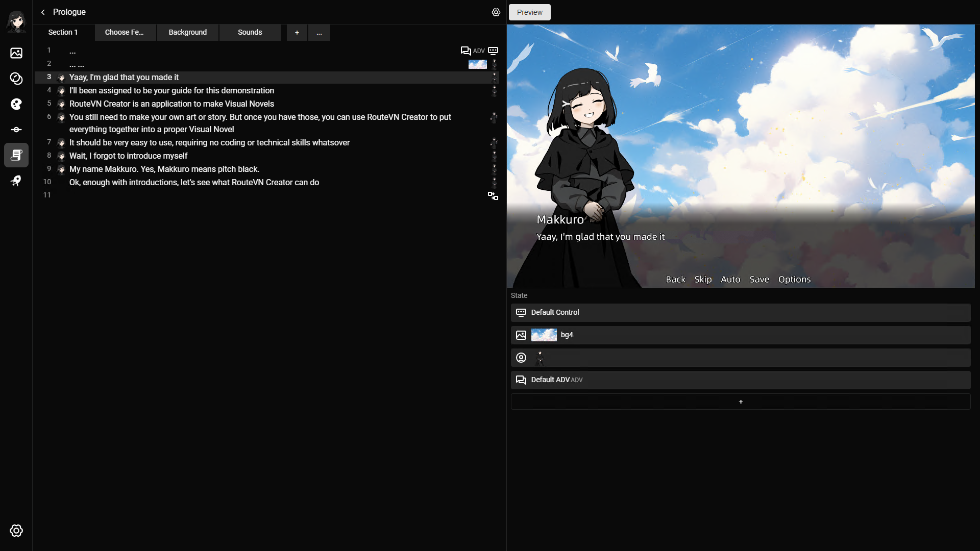Open the image assets panel in the sidebar
Image resolution: width=980 pixels, height=551 pixels.
coord(16,53)
